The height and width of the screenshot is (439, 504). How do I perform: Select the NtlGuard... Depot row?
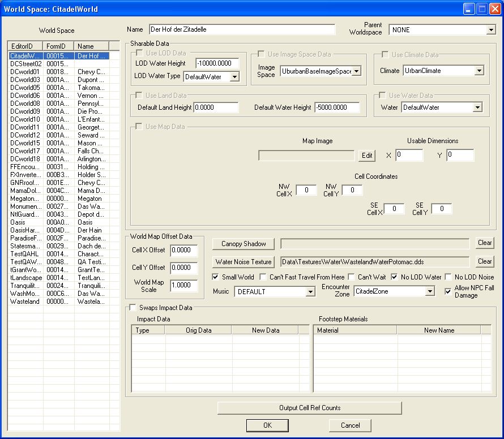point(59,214)
